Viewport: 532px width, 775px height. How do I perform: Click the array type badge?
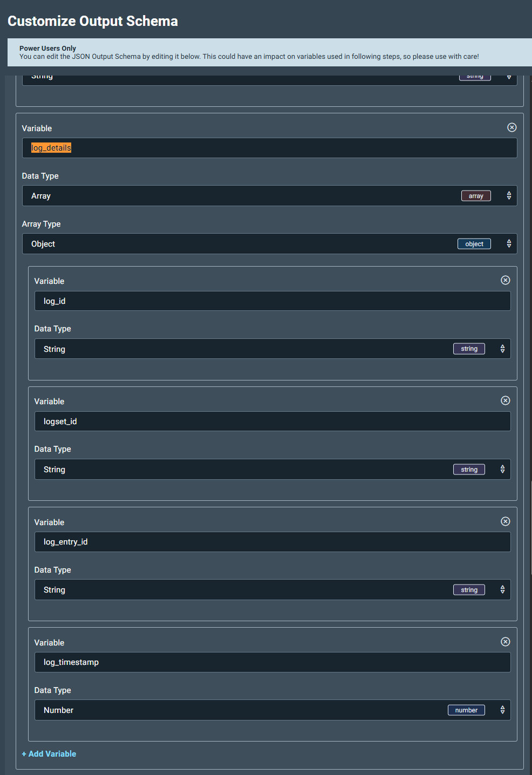point(475,196)
